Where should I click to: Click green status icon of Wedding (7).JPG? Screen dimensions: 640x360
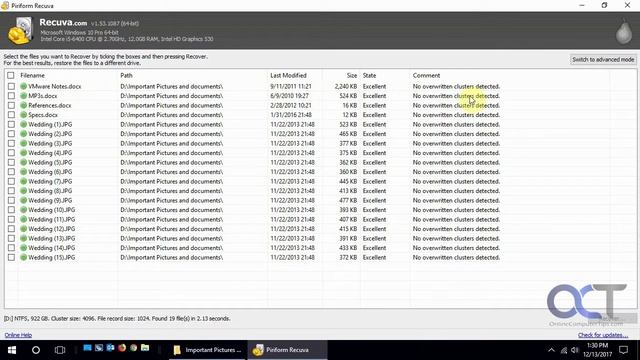click(24, 181)
